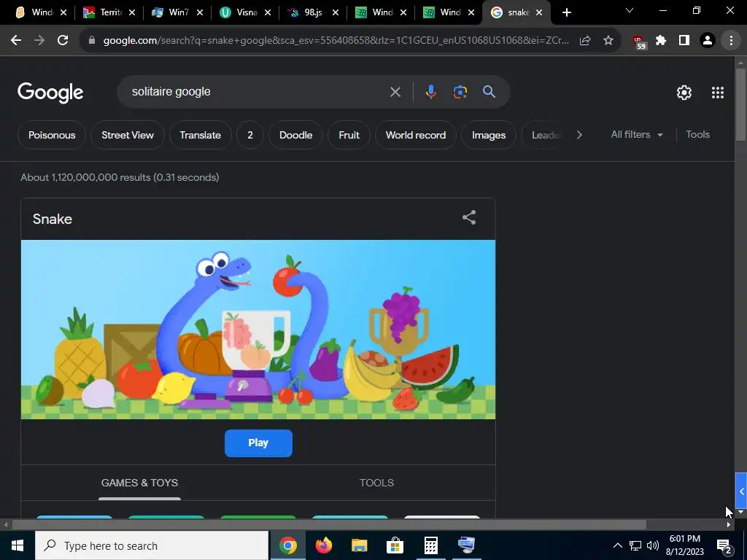Viewport: 747px width, 560px height.
Task: Open the search Tools button
Action: [x=697, y=135]
